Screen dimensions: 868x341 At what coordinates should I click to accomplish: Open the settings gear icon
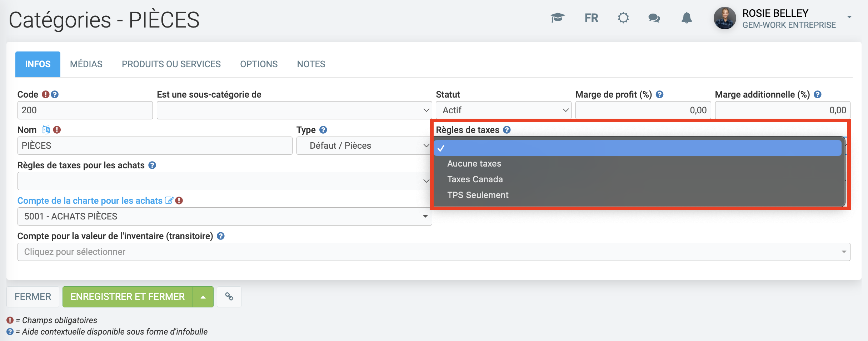(623, 18)
